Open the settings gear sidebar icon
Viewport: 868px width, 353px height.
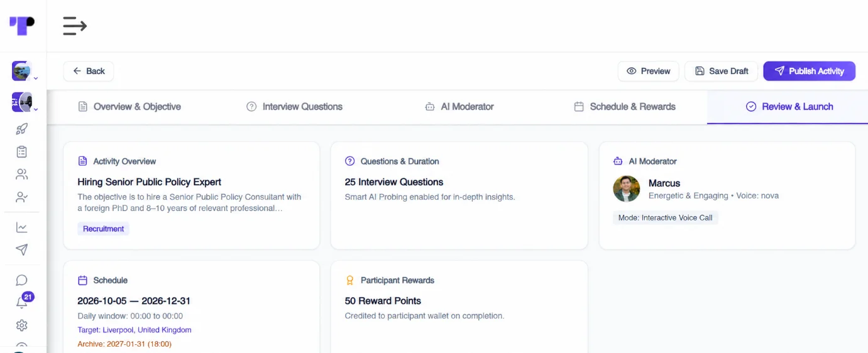coord(22,325)
